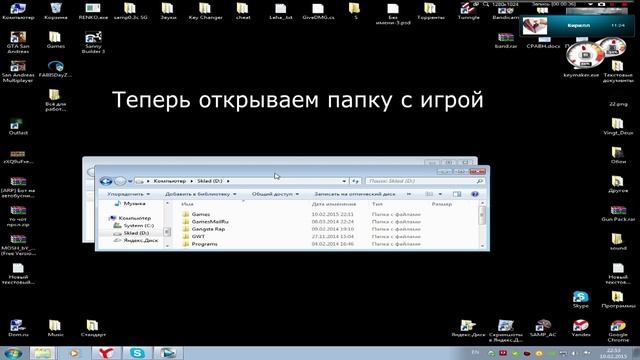Open the Компьютер desktop icon
The image size is (640, 360).
coord(18,11)
